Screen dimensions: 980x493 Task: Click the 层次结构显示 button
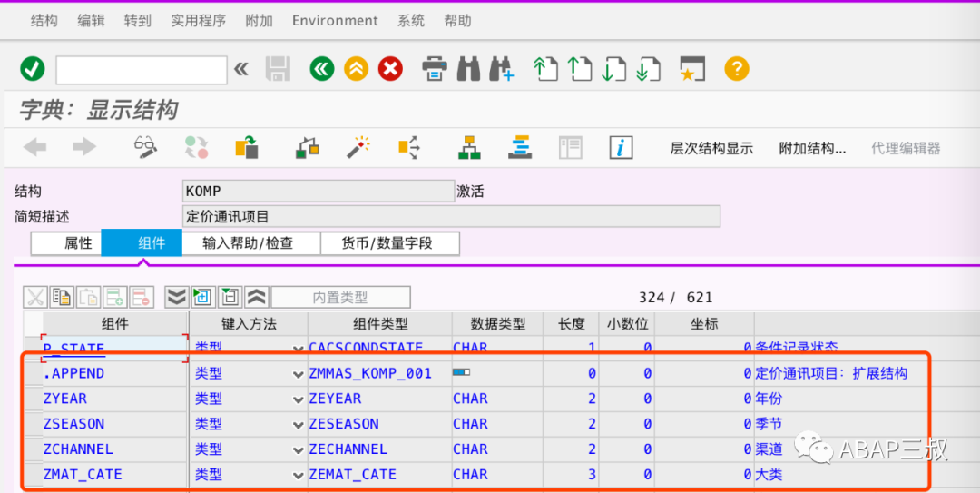(711, 148)
